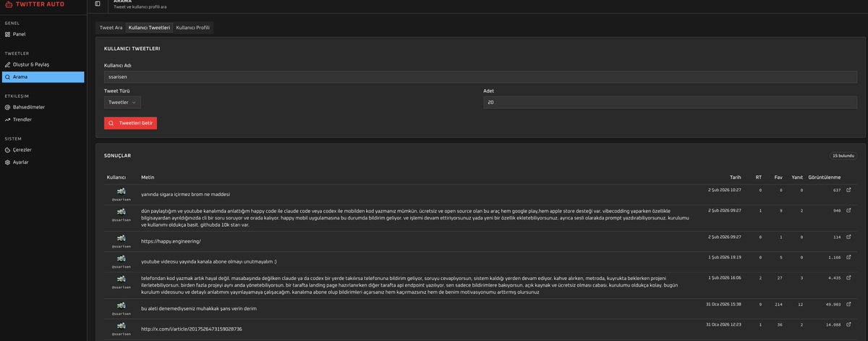Open external link for tweet with 940 views
The width and height of the screenshot is (868, 341).
coord(849,211)
